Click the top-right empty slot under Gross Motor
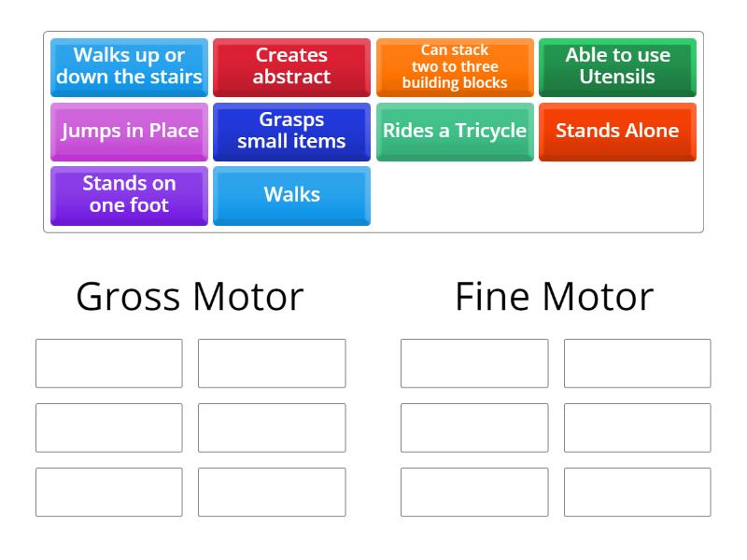747x560 pixels. click(x=272, y=363)
